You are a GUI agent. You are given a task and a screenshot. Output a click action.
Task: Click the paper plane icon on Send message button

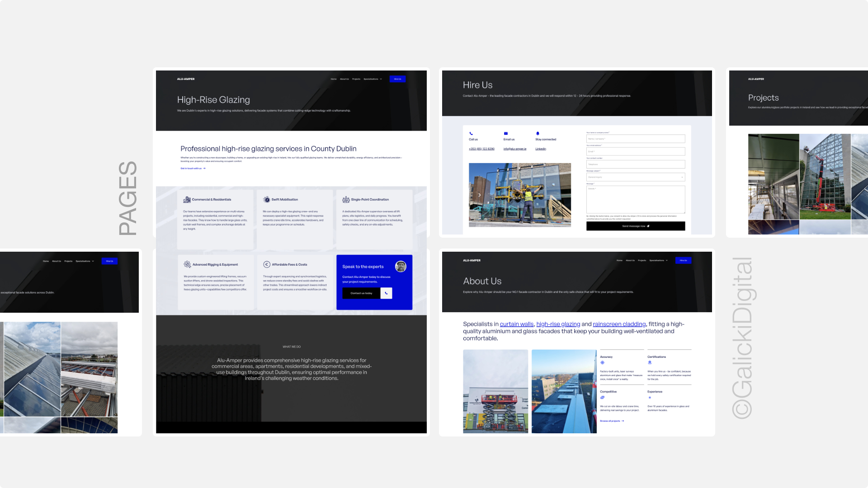click(x=648, y=226)
